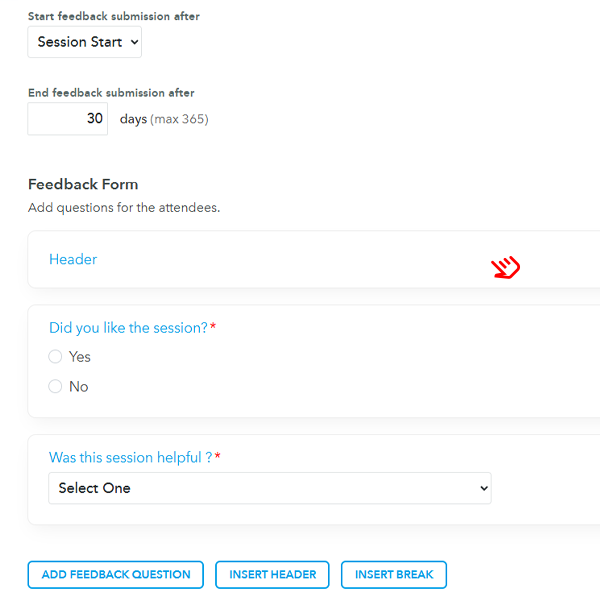The width and height of the screenshot is (600, 600).
Task: Click the Add Feedback Question button
Action: [116, 575]
